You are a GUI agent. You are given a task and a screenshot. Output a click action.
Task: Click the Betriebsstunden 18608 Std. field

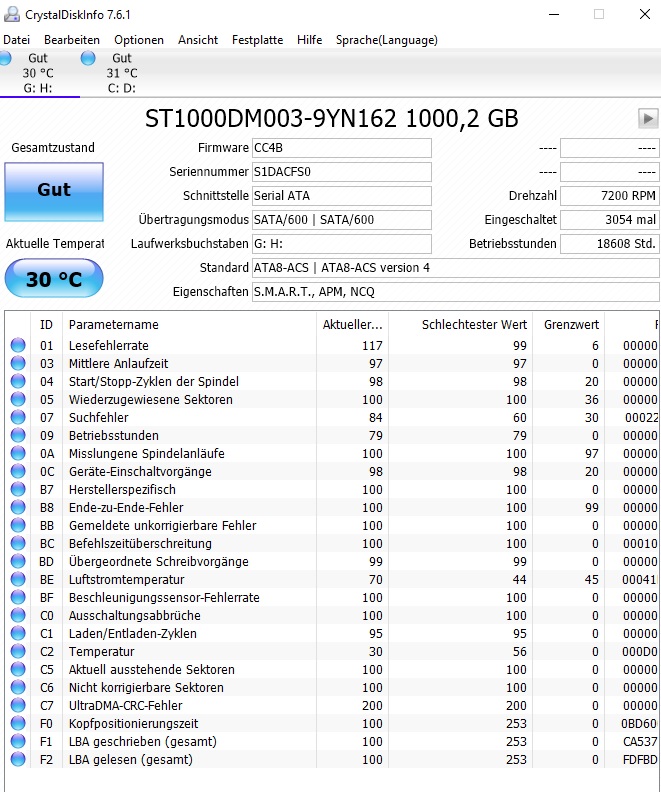[x=609, y=243]
